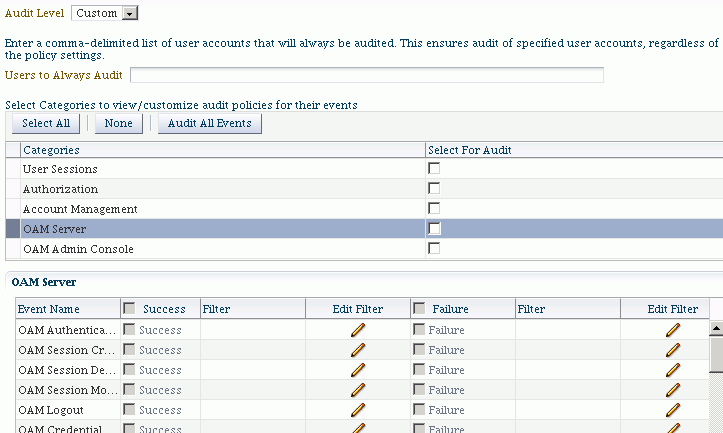Edit failure filter pencil for OAM Authentication
723x433 pixels.
point(673,330)
